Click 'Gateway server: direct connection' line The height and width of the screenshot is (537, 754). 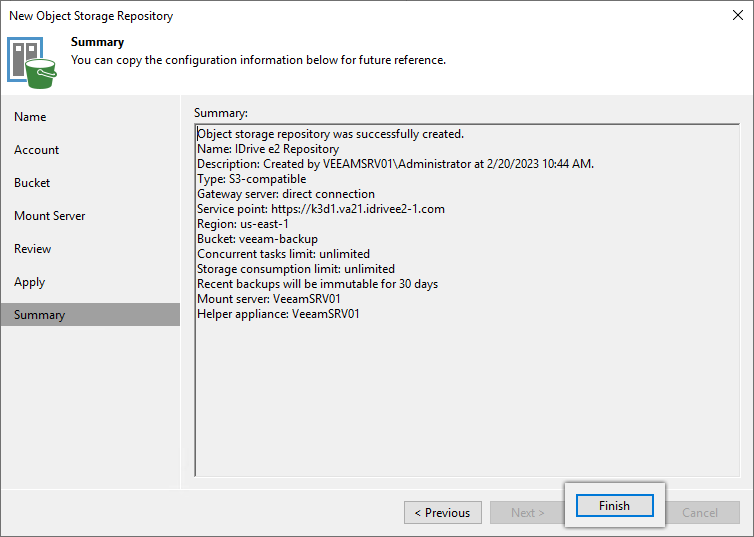[286, 194]
